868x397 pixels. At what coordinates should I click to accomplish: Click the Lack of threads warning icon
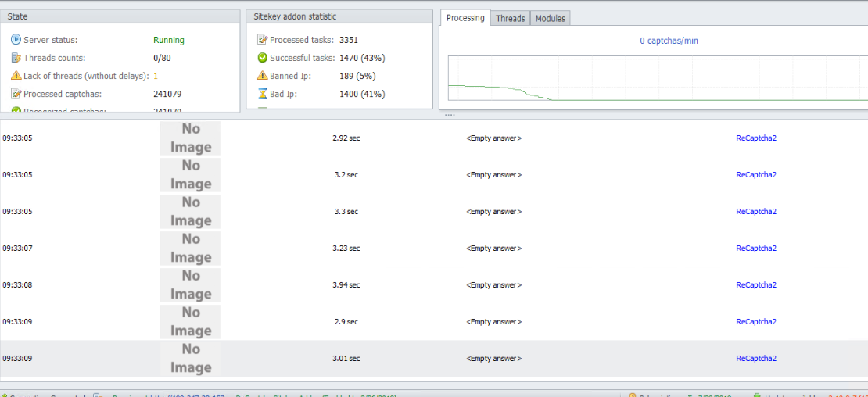[x=16, y=76]
